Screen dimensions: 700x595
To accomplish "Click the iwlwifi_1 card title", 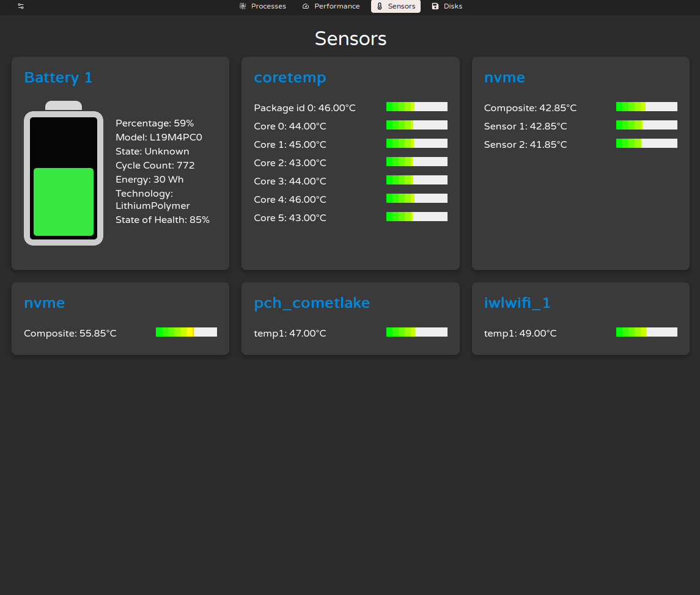I will click(x=517, y=303).
